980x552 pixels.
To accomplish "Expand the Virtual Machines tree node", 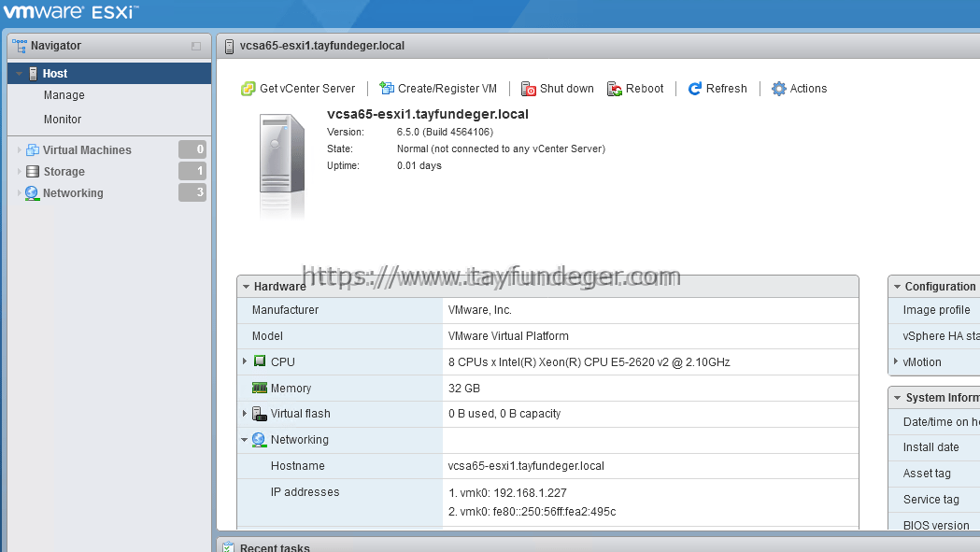I will click(20, 150).
